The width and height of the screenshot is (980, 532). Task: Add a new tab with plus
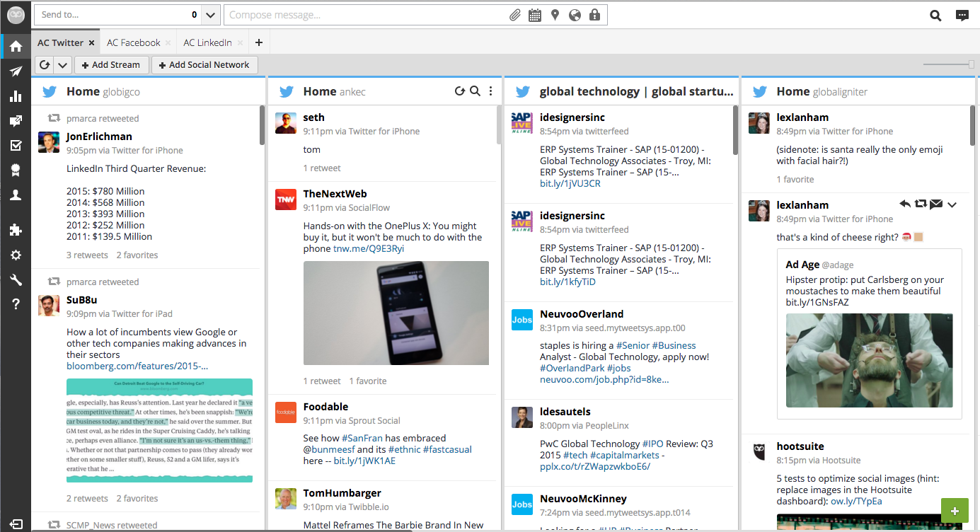[x=259, y=42]
